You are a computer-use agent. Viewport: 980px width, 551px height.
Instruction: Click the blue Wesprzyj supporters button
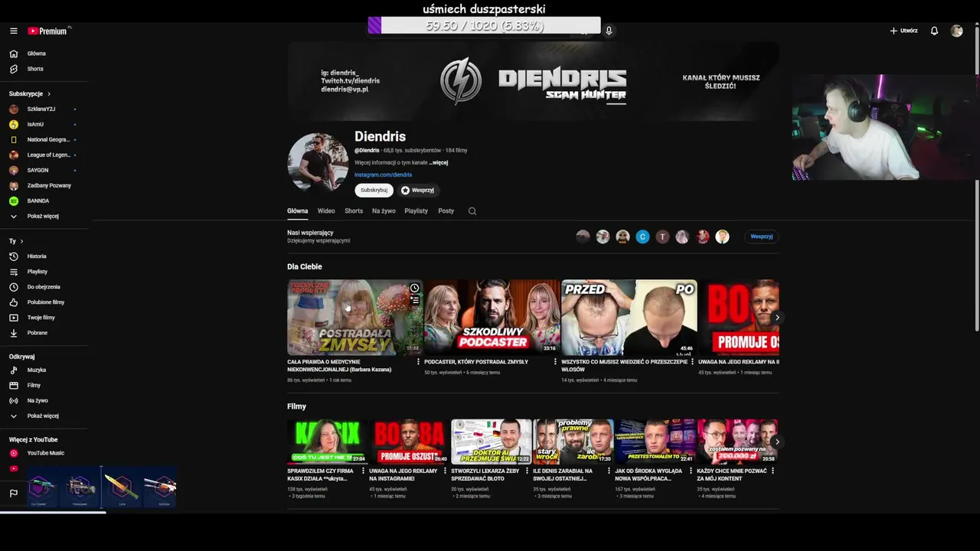(761, 236)
